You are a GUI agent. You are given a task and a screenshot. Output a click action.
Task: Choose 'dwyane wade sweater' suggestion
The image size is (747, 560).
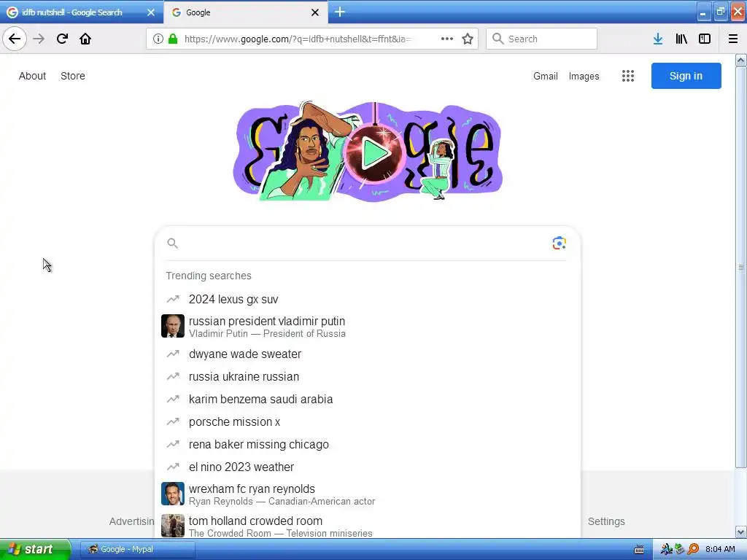point(368,354)
